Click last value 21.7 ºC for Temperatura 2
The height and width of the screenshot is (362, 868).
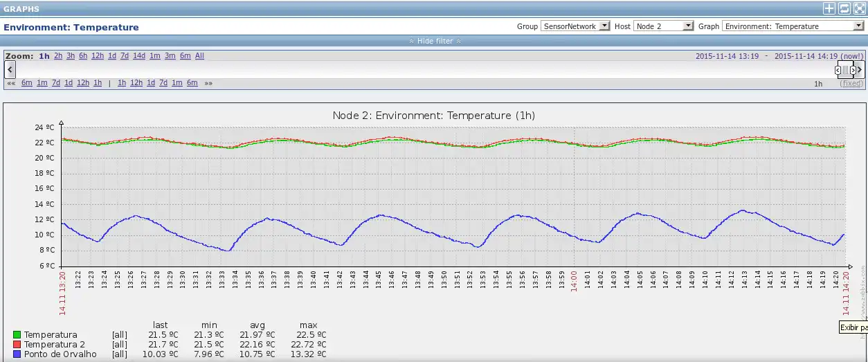pyautogui.click(x=163, y=345)
